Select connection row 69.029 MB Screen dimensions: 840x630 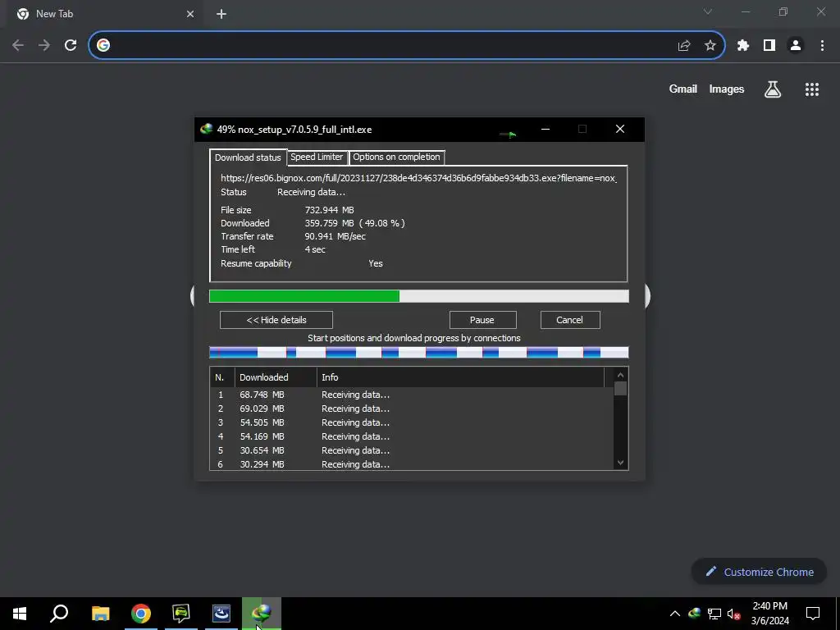coord(412,409)
